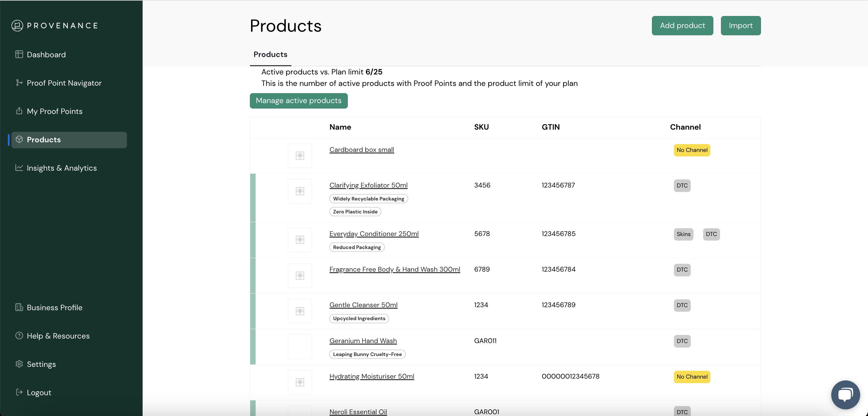Image resolution: width=868 pixels, height=416 pixels.
Task: Click Cardboard box small placeholder image
Action: (300, 156)
